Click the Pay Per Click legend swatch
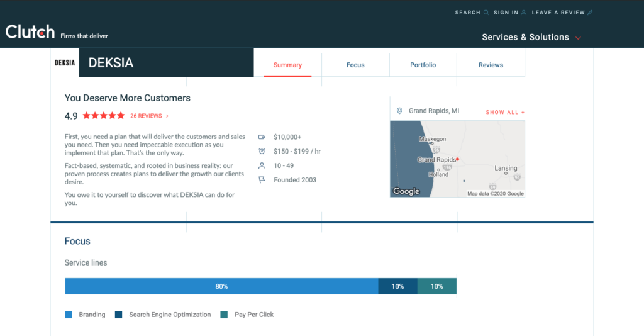This screenshot has height=336, width=644. (x=224, y=315)
